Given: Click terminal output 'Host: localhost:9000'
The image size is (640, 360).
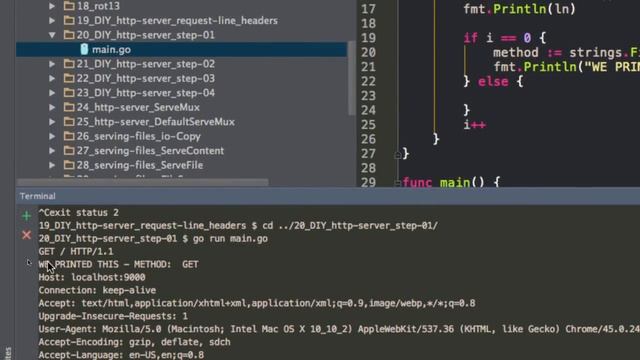Looking at the screenshot, I should 92,278.
